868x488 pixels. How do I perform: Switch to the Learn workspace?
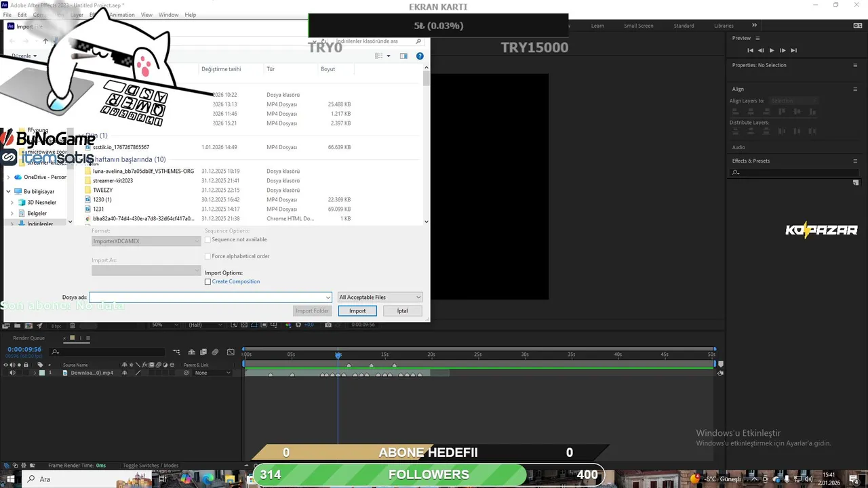tap(597, 26)
